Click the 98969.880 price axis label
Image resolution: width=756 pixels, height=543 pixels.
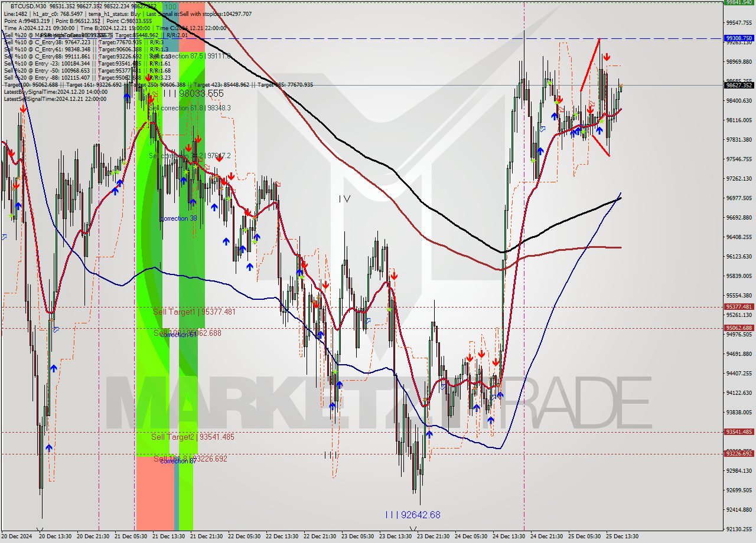739,61
